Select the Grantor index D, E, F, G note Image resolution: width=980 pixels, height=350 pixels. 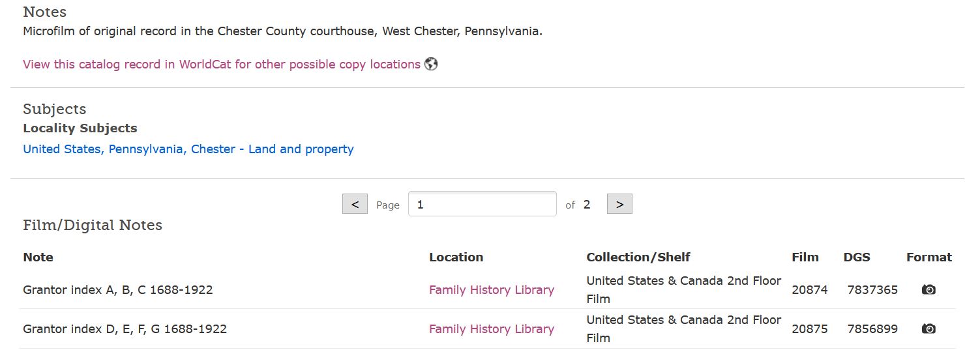pyautogui.click(x=125, y=328)
